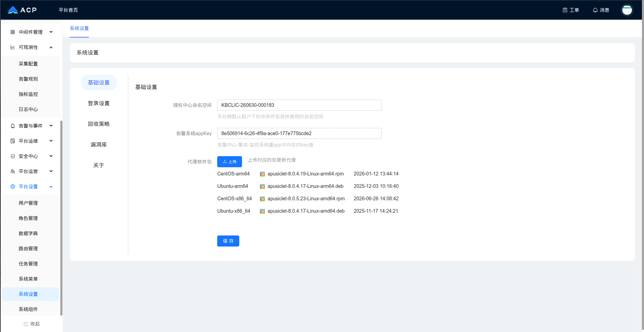Click the 工单 work order icon
The height and width of the screenshot is (332, 644).
[x=565, y=10]
